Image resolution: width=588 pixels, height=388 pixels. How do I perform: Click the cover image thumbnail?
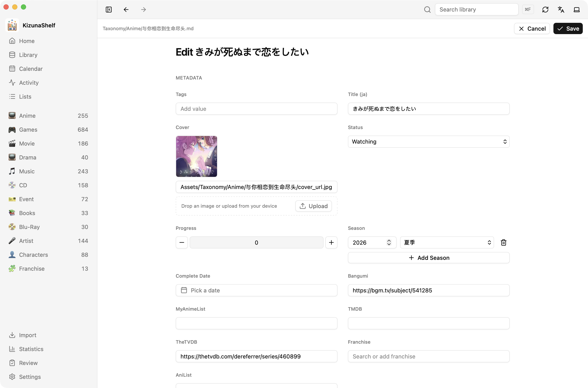[196, 156]
